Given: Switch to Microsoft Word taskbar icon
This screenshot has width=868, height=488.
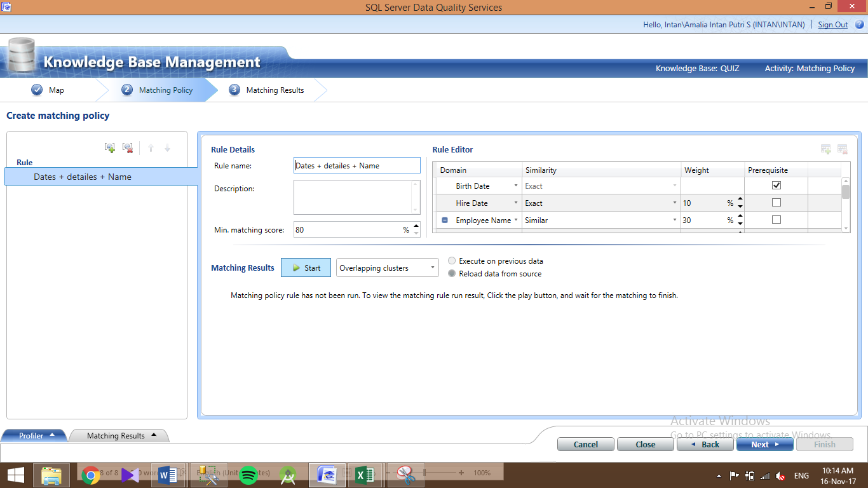Looking at the screenshot, I should (168, 474).
